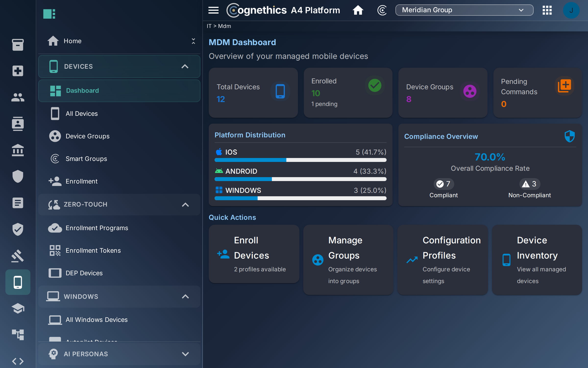
Task: Click the blue phone icon on Total Devices
Action: coord(280,91)
